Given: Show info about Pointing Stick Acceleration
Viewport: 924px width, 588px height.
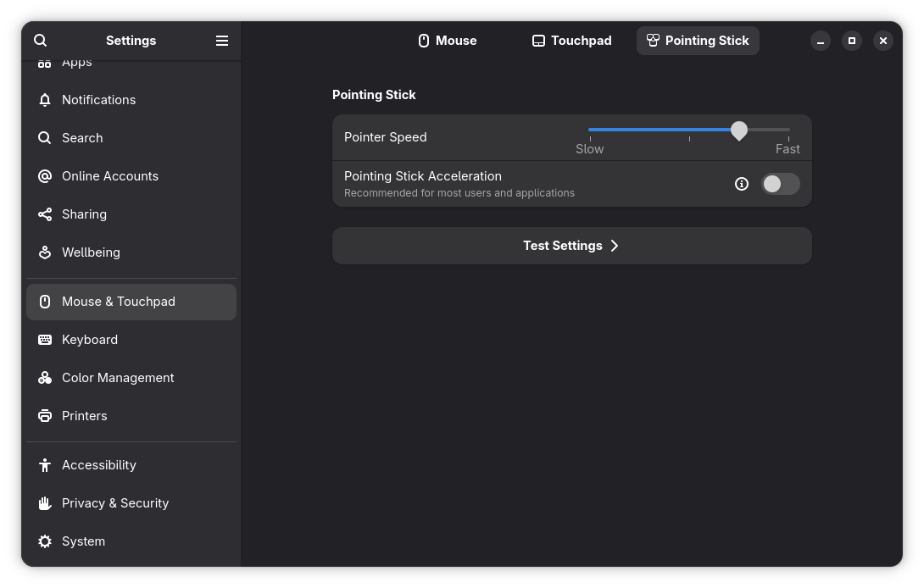Looking at the screenshot, I should (x=742, y=184).
